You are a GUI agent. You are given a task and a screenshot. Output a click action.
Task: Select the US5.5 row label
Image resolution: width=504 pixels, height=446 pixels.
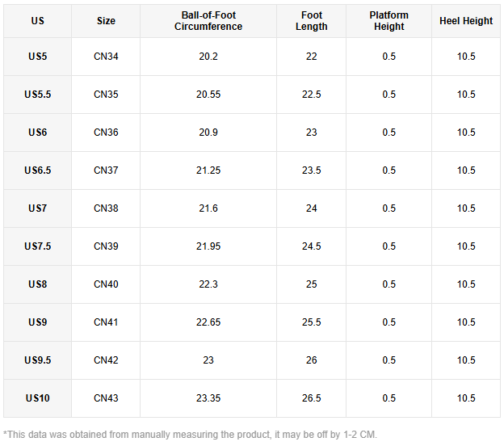point(38,95)
